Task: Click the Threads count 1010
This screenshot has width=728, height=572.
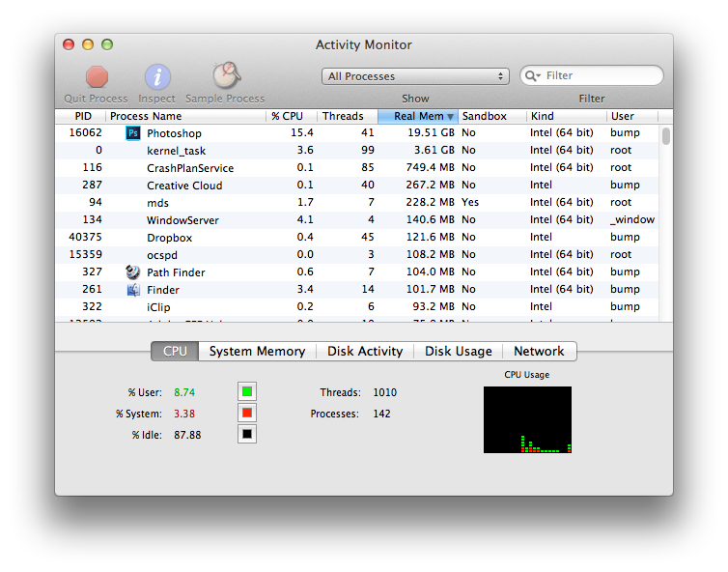Action: 385,392
